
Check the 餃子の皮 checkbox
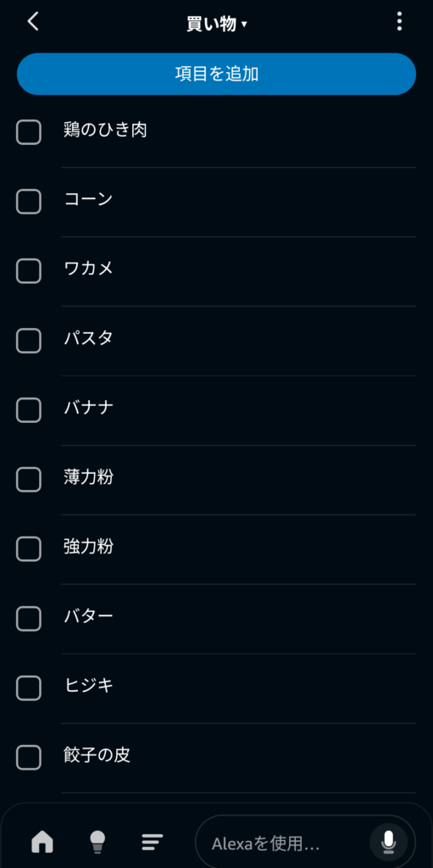pyautogui.click(x=29, y=758)
